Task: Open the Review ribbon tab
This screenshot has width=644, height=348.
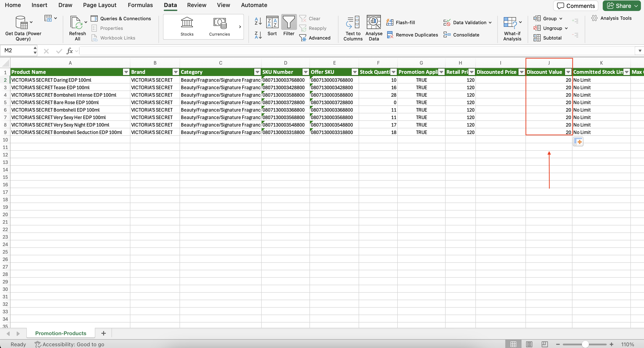Action: 196,5
